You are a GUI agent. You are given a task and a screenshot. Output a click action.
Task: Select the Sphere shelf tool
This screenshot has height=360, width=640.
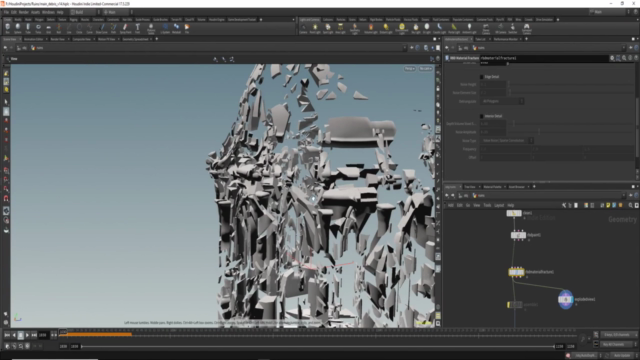[18, 28]
